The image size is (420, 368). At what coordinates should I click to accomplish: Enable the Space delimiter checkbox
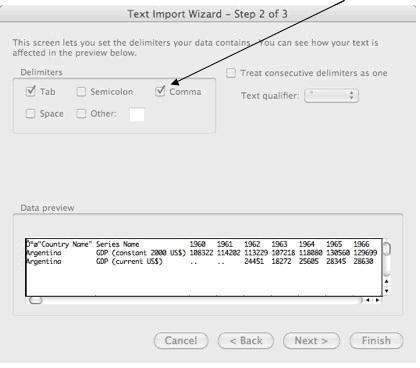coord(30,114)
